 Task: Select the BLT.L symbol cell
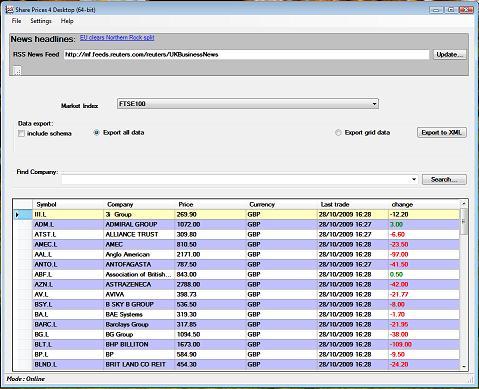click(x=68, y=345)
